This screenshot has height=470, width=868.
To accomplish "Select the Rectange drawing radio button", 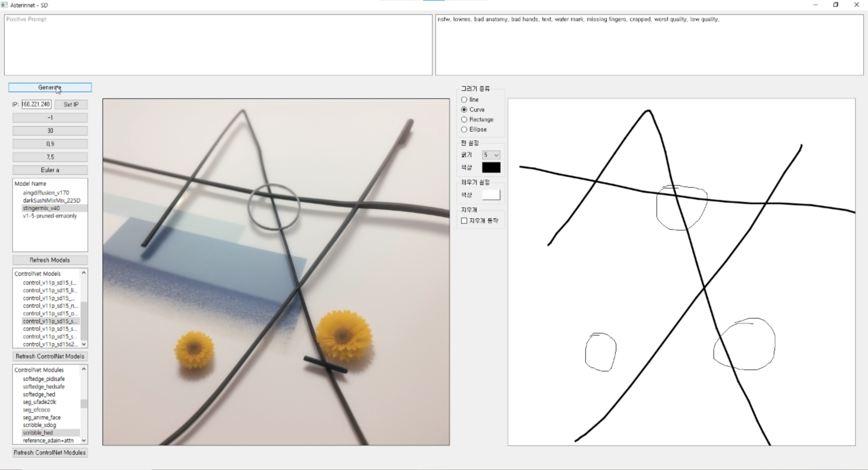I will coord(464,119).
